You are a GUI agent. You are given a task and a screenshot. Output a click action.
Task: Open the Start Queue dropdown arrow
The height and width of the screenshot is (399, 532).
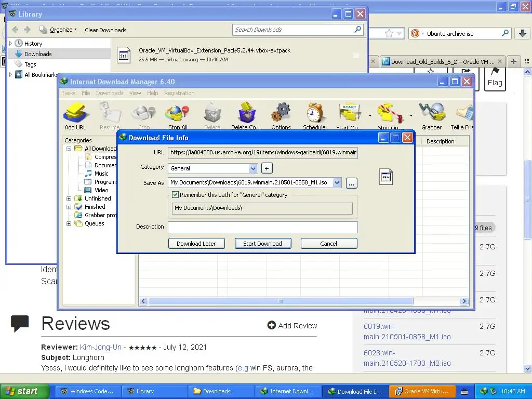(370, 116)
